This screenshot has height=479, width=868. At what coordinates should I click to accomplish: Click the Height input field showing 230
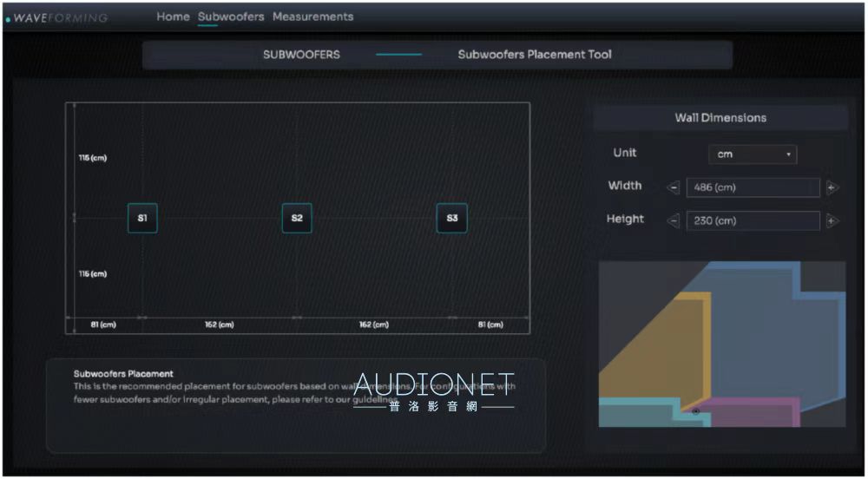(x=753, y=221)
